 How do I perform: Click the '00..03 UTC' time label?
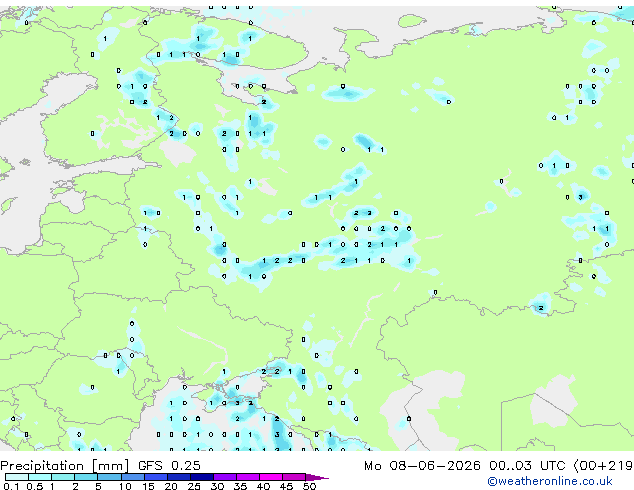(x=527, y=466)
